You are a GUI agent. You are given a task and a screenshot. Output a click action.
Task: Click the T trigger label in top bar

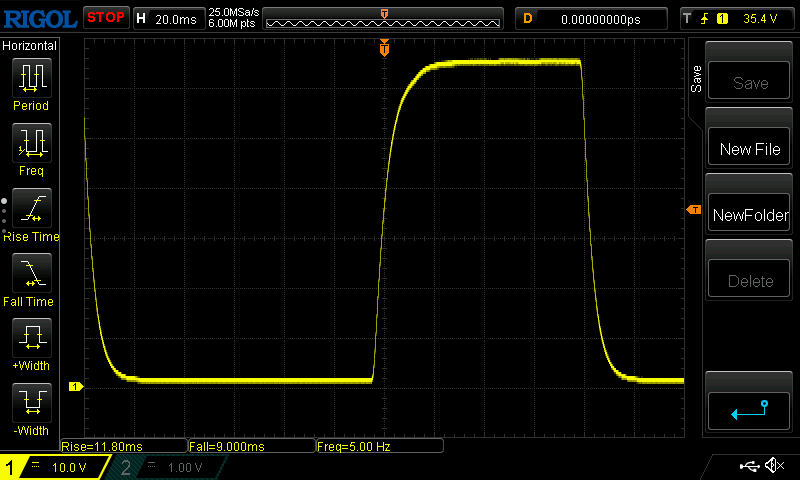click(687, 18)
